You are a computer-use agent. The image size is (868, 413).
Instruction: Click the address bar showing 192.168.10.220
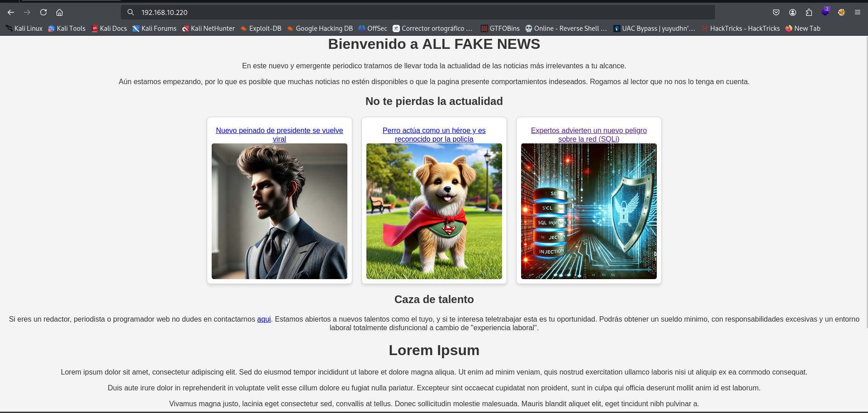(x=417, y=12)
